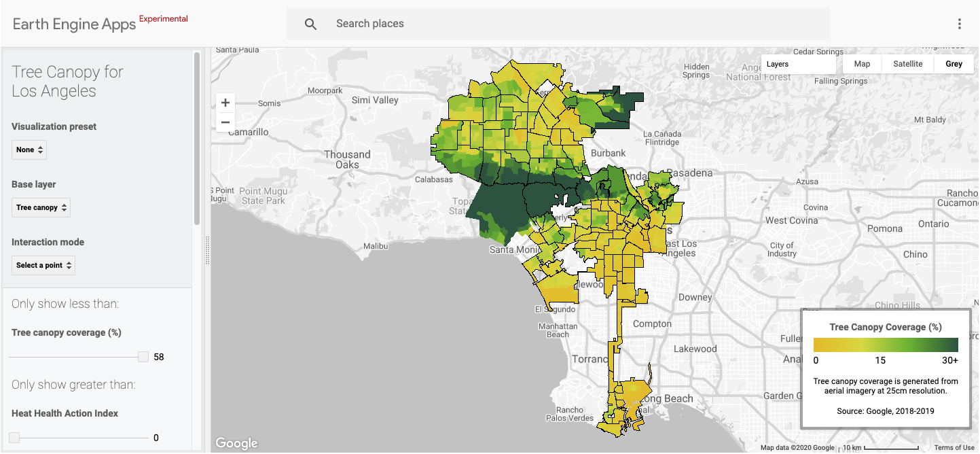Switch to the Grey basemap

click(954, 63)
